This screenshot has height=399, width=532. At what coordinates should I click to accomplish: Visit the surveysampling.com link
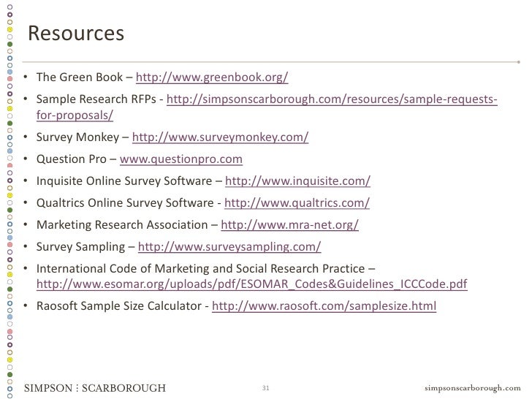pyautogui.click(x=229, y=247)
